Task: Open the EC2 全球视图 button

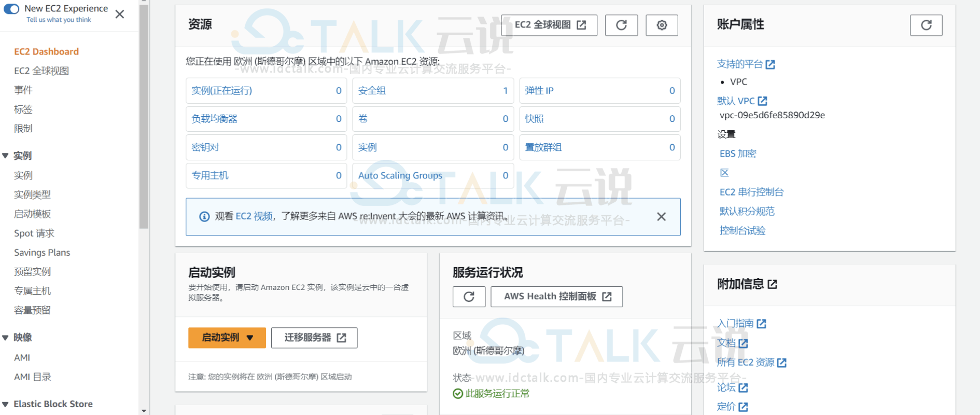Action: 549,25
